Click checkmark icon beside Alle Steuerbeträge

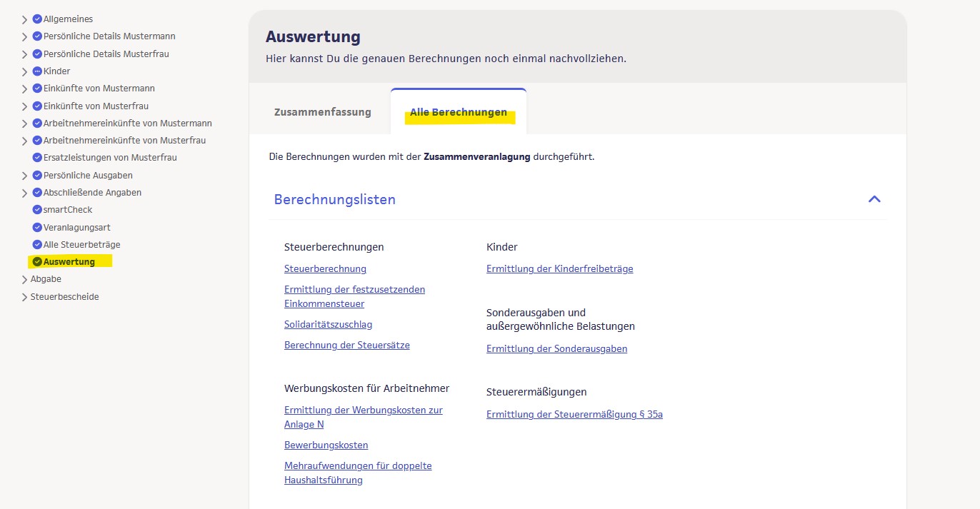point(37,245)
